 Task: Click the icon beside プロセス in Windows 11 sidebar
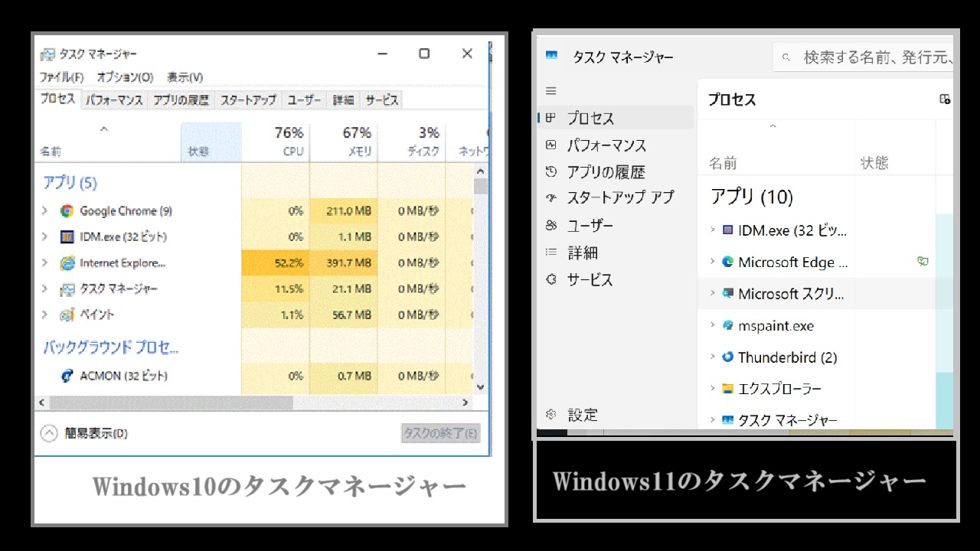550,118
